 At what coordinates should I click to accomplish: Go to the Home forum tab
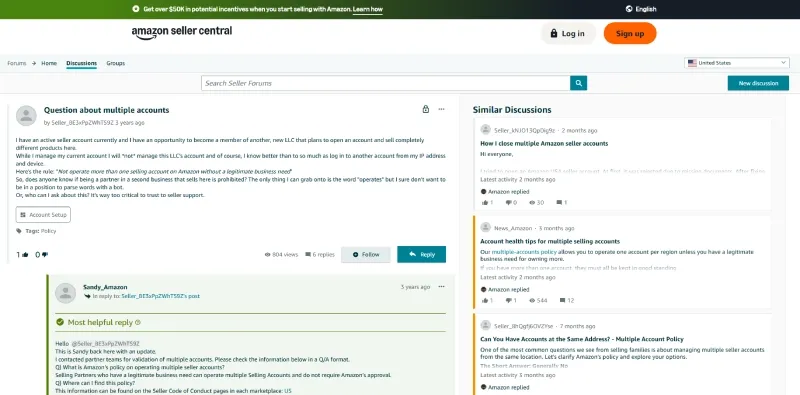pos(49,63)
